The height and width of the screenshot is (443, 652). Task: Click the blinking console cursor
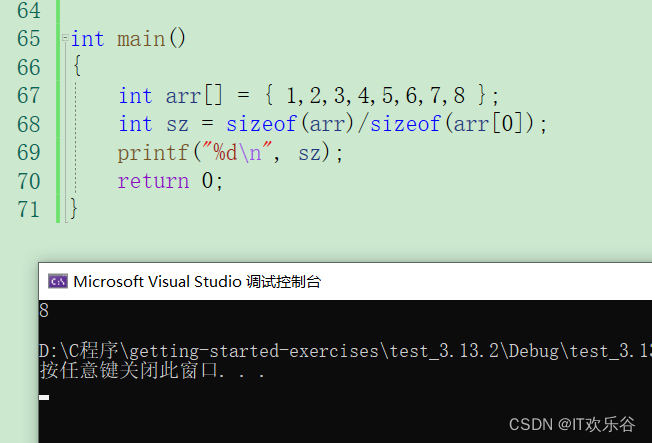click(44, 398)
